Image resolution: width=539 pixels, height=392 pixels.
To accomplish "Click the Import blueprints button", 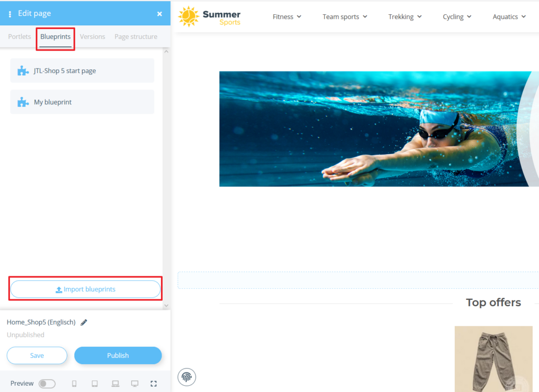I will pyautogui.click(x=85, y=289).
